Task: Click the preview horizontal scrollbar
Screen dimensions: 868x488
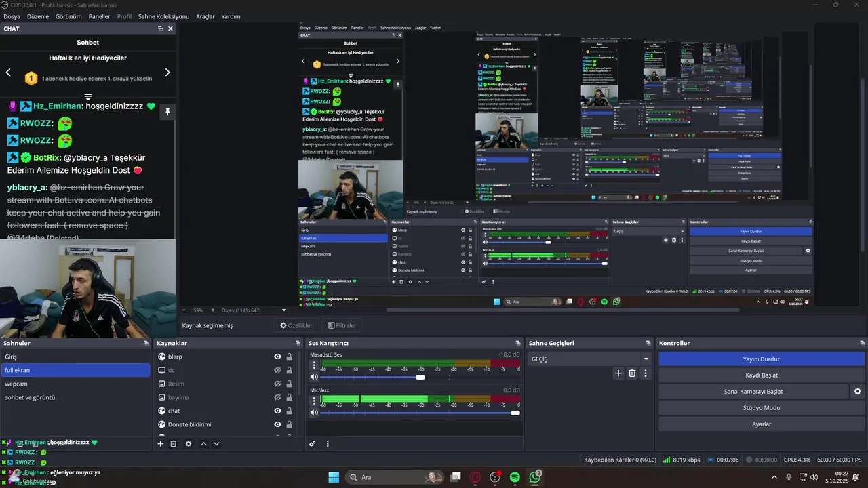Action: tap(563, 310)
